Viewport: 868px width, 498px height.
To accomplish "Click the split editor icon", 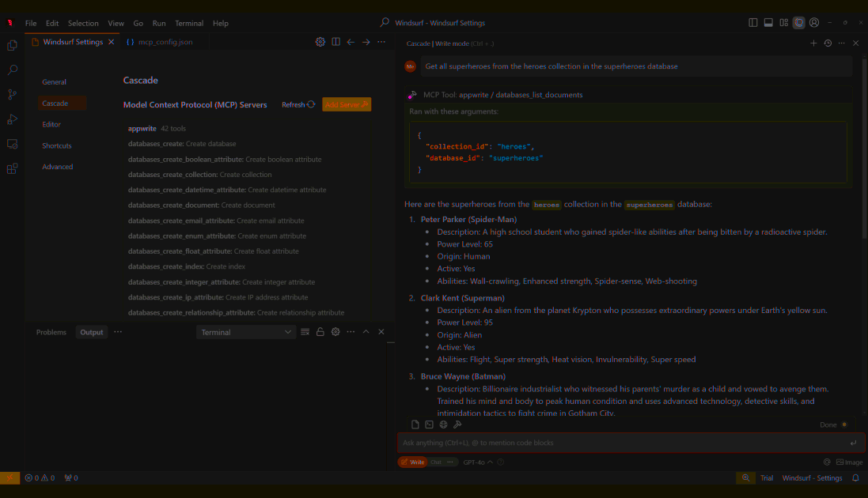I will click(x=335, y=42).
